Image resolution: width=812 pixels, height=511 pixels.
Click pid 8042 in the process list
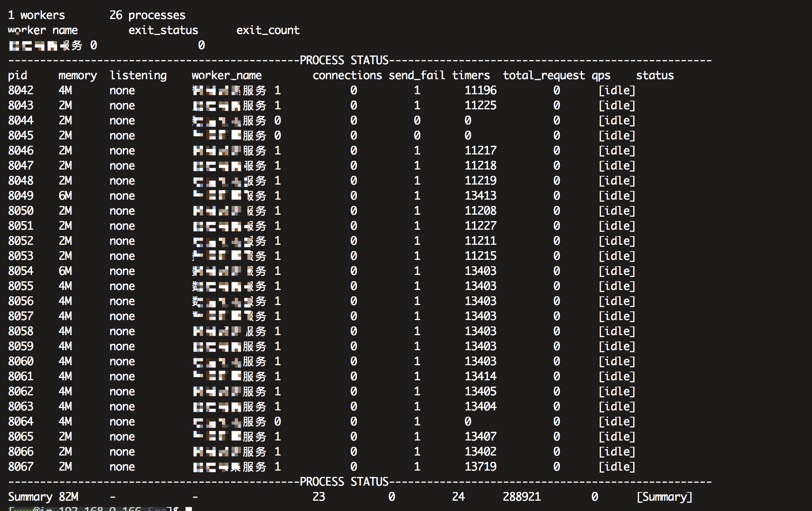(21, 90)
